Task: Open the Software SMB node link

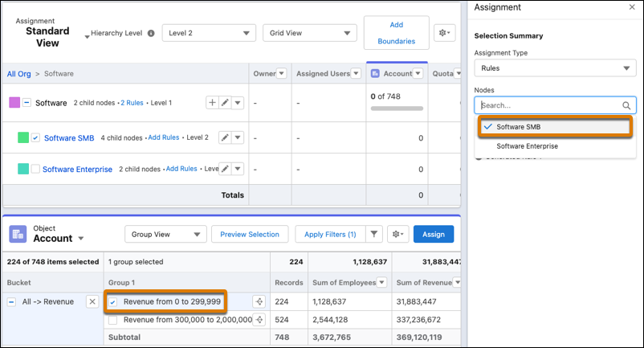Action: [69, 138]
